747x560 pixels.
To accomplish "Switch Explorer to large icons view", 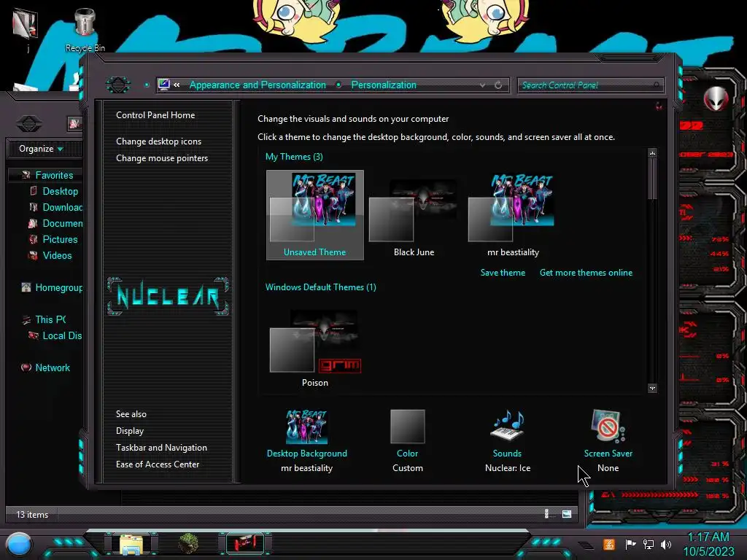I will click(x=566, y=514).
